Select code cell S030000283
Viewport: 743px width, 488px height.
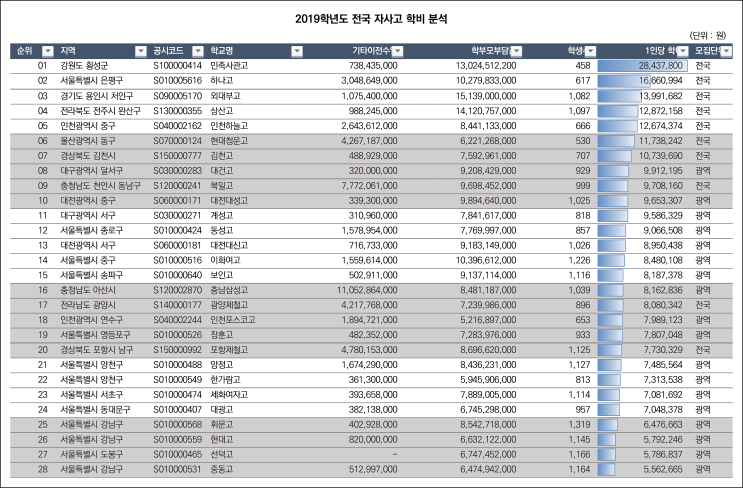click(x=177, y=171)
